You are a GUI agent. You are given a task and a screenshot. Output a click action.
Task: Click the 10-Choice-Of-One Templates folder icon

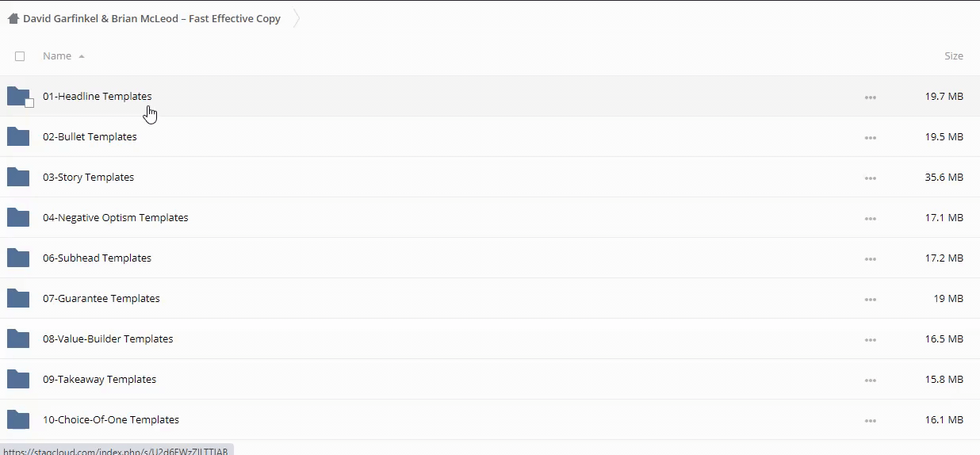click(18, 420)
